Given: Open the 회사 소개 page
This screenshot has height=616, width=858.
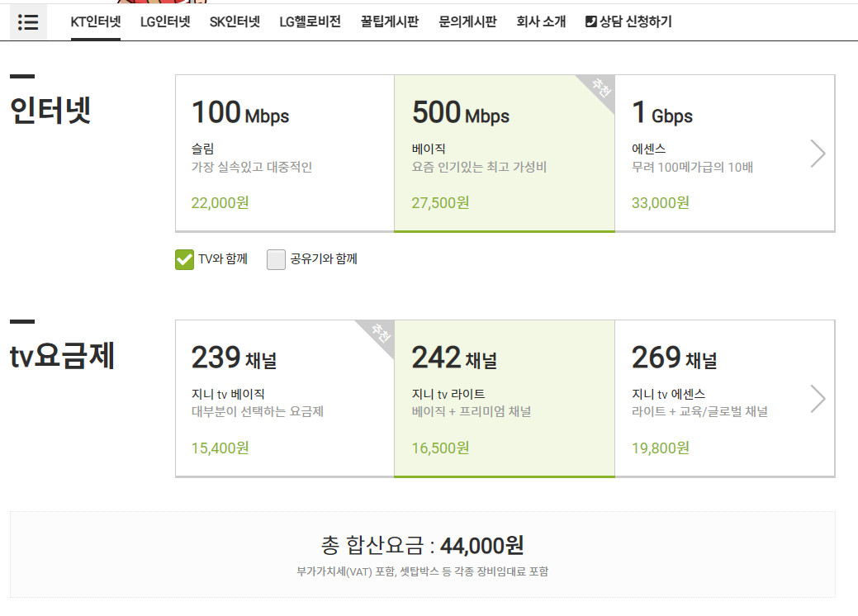Looking at the screenshot, I should [x=541, y=22].
